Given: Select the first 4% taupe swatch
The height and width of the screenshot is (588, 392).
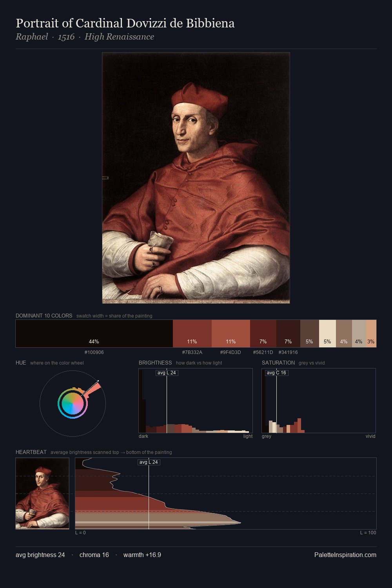Looking at the screenshot, I should coord(344,334).
